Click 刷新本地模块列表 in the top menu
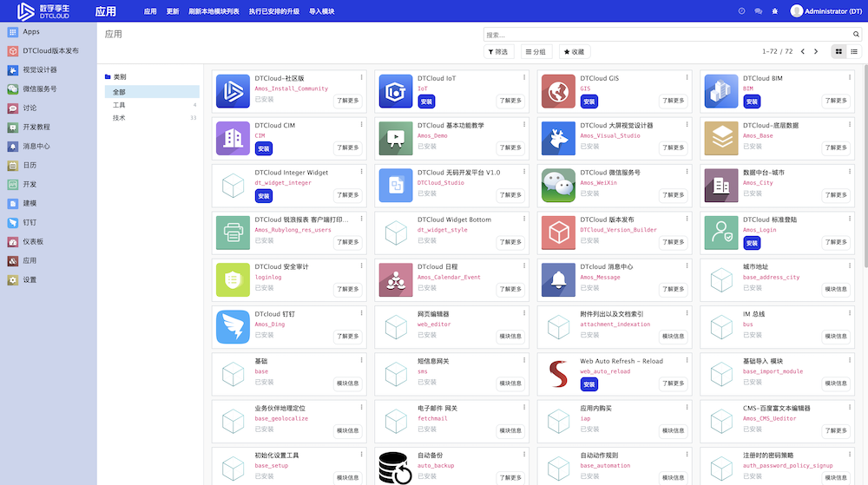868x485 pixels. click(214, 12)
